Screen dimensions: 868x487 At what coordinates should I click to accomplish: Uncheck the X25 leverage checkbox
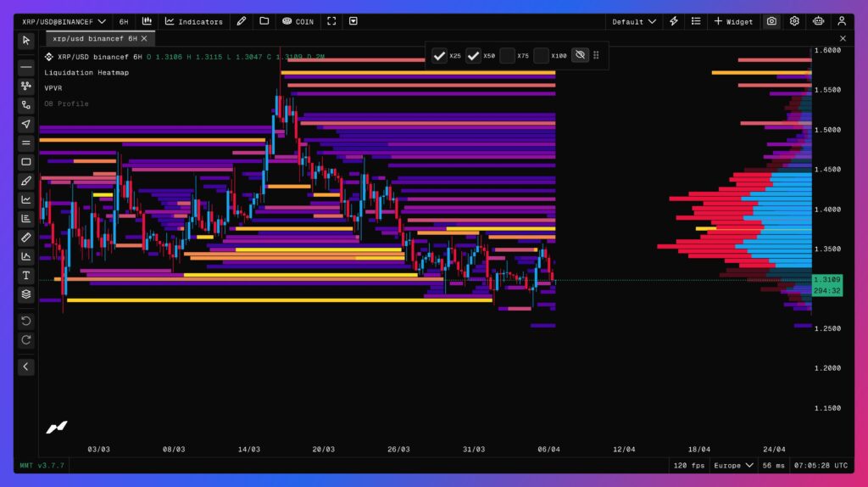tap(439, 55)
